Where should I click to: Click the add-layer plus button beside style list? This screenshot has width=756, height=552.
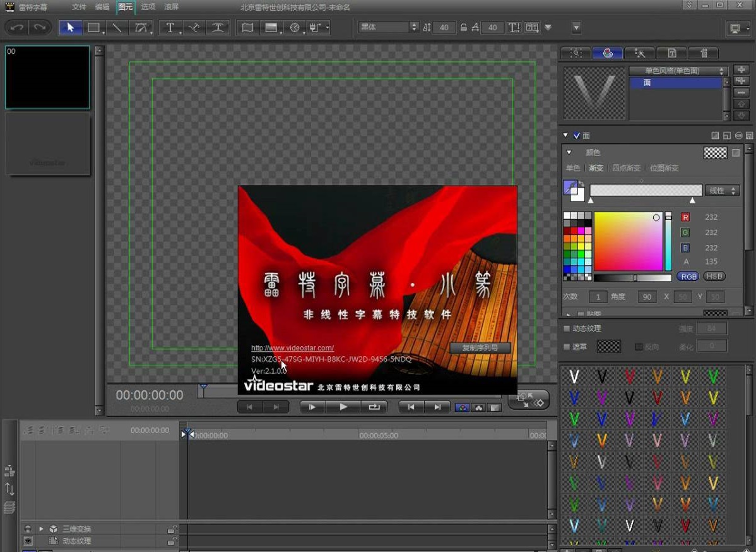click(x=741, y=69)
